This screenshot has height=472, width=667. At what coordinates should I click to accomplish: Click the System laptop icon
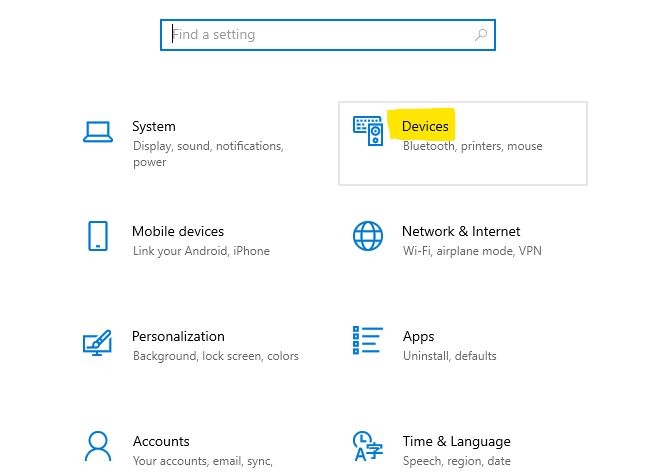click(98, 132)
